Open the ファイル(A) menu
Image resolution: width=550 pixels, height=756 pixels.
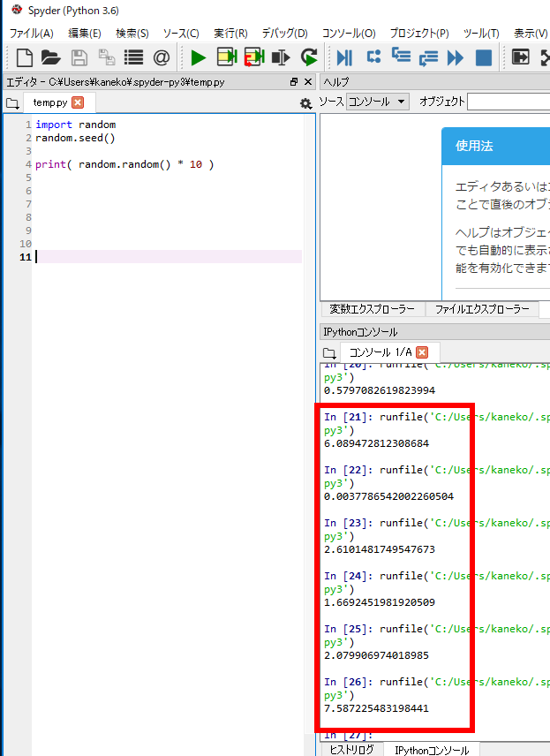coord(31,34)
